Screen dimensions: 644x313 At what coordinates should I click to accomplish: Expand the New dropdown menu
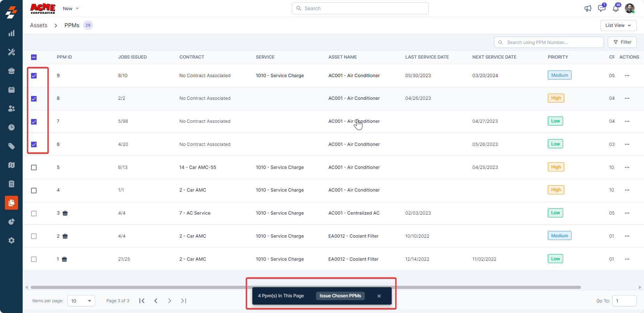71,8
